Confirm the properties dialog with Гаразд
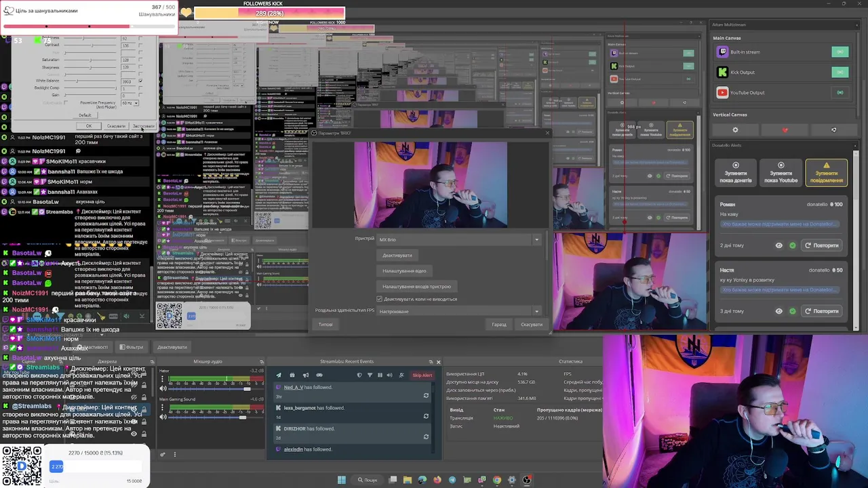Viewport: 868px width, 488px height. click(499, 325)
